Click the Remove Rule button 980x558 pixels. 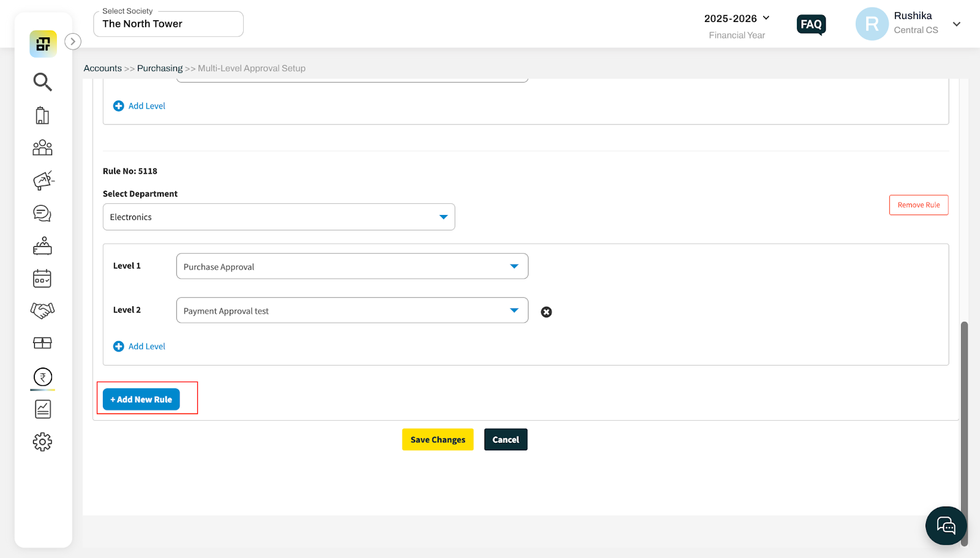click(x=918, y=205)
